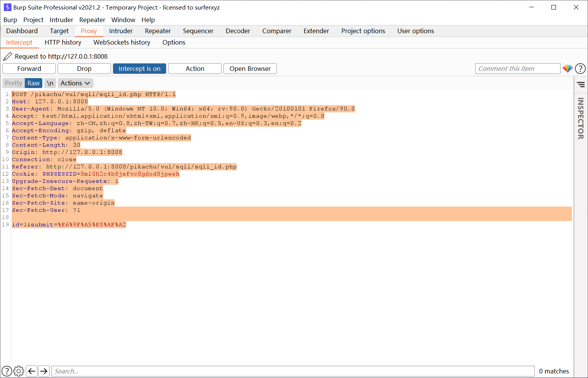Select the Intercept sub-tab
The width and height of the screenshot is (588, 378).
tap(19, 42)
